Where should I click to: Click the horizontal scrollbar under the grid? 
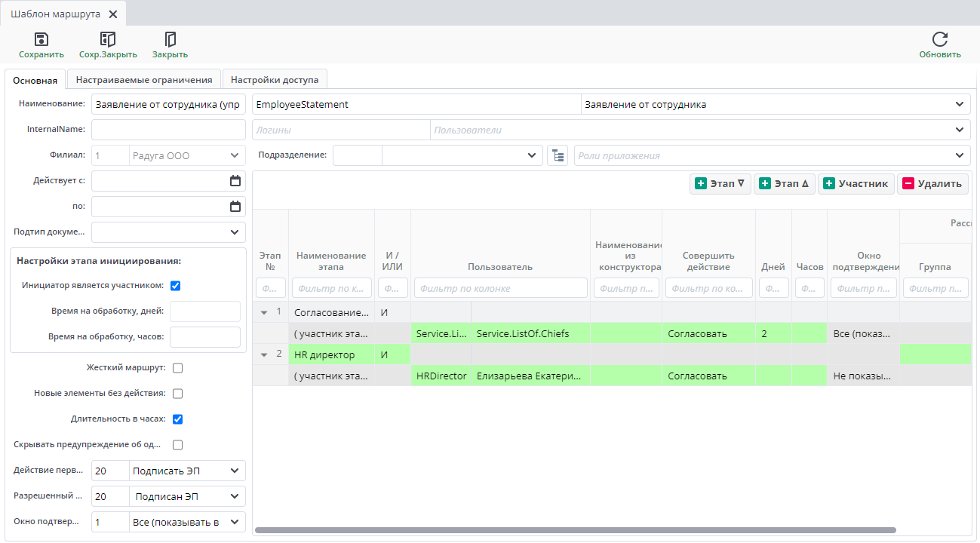[x=575, y=530]
